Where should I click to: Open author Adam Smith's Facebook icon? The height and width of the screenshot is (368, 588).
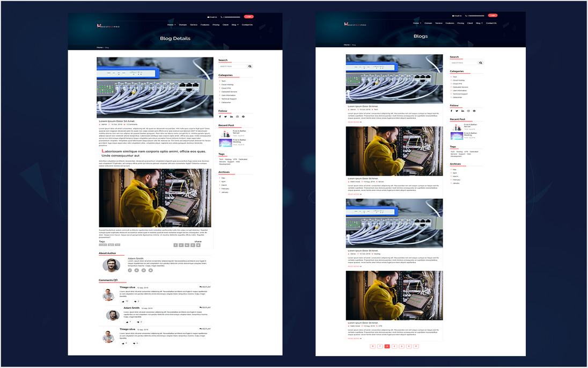[130, 270]
